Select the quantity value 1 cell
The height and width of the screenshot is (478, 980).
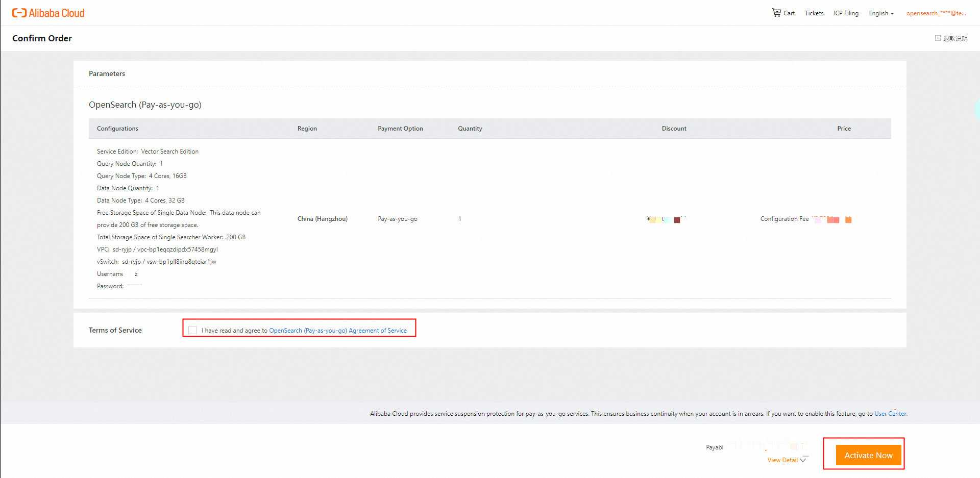[x=459, y=219]
